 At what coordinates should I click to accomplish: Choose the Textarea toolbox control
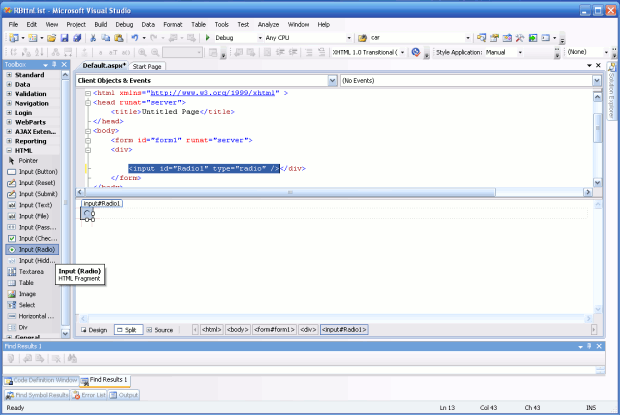tap(32, 271)
